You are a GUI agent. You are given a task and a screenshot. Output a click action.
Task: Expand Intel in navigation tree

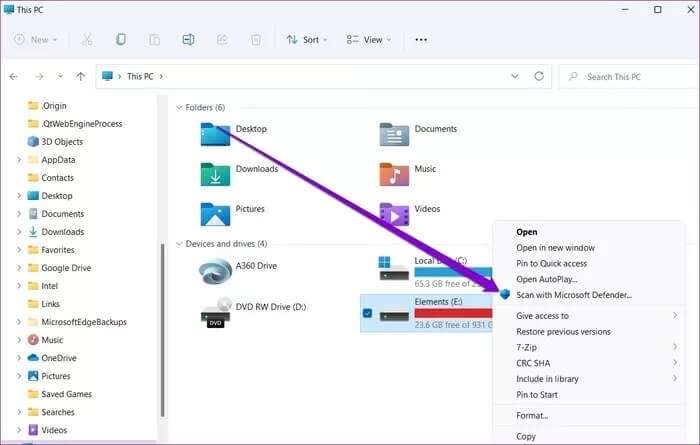point(19,286)
